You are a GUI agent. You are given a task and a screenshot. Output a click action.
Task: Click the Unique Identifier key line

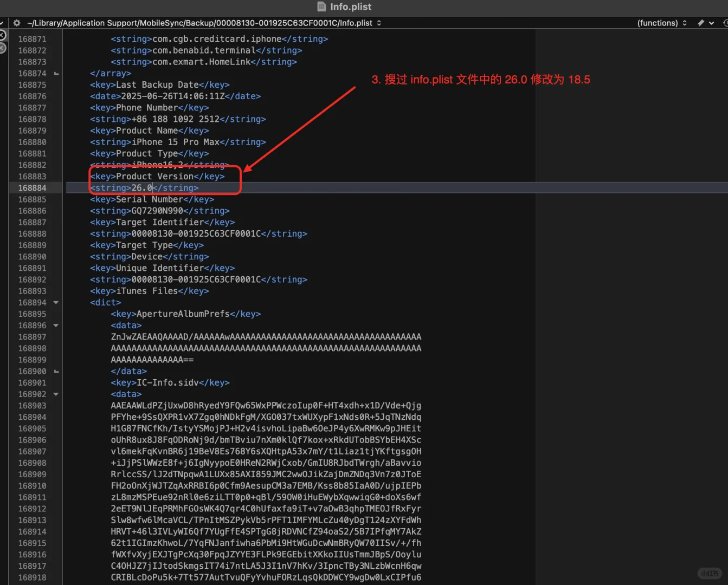click(x=163, y=268)
